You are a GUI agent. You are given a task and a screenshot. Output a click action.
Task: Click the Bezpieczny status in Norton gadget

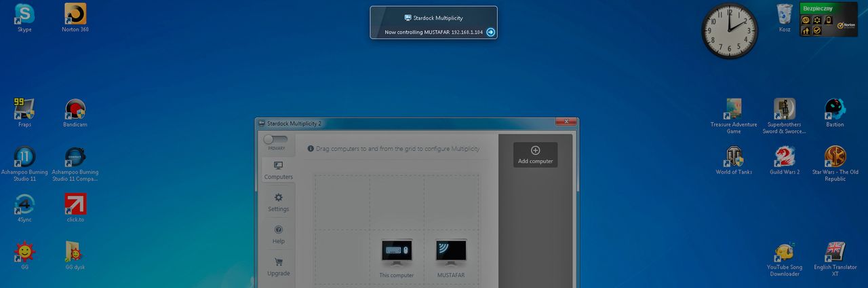(818, 9)
